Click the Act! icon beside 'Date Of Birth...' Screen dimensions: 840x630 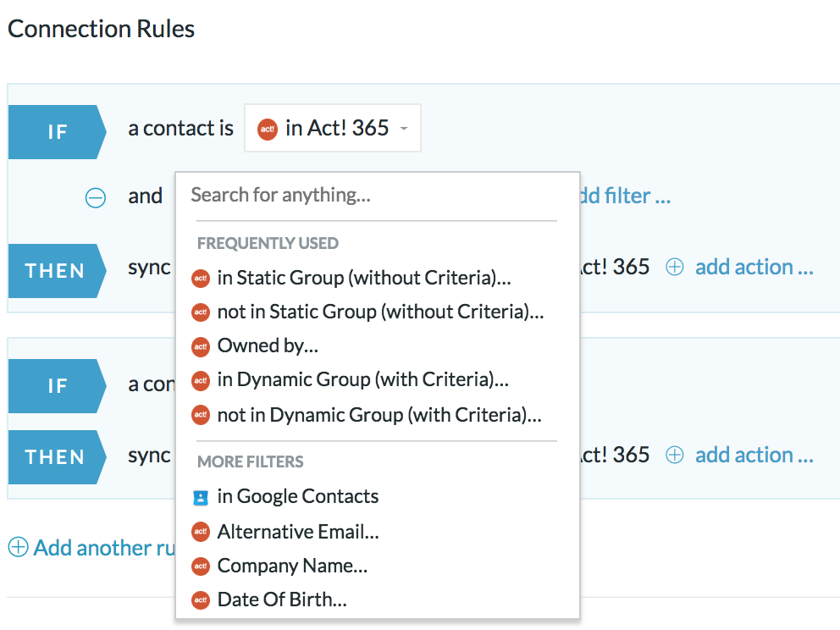pos(201,600)
